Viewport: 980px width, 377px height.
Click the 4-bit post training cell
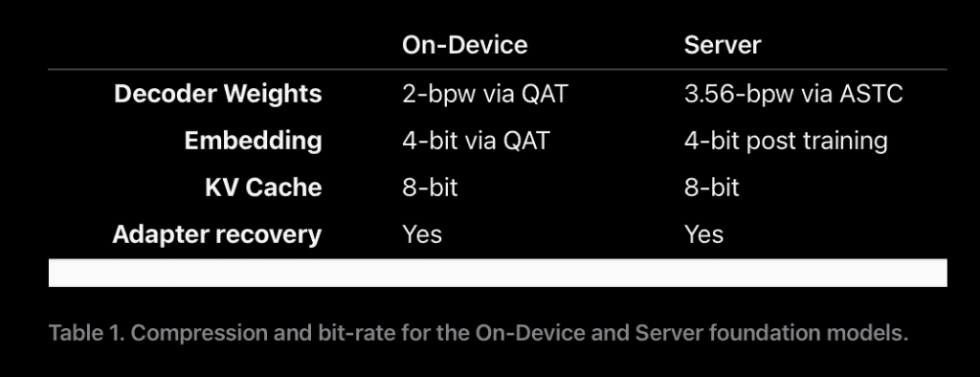coord(786,142)
